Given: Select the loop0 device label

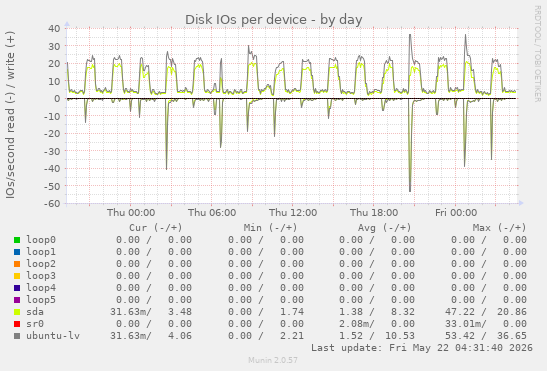Looking at the screenshot, I should (41, 240).
